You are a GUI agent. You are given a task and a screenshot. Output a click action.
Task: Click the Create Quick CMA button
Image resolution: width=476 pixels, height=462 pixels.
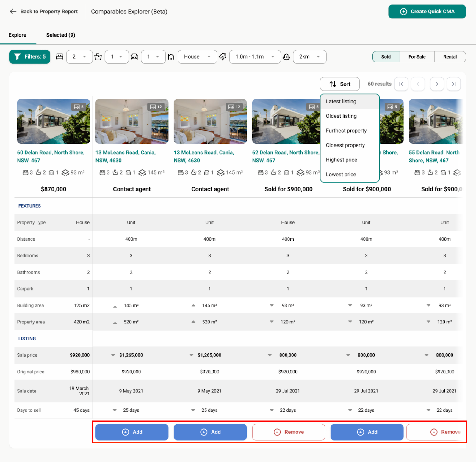(x=427, y=12)
